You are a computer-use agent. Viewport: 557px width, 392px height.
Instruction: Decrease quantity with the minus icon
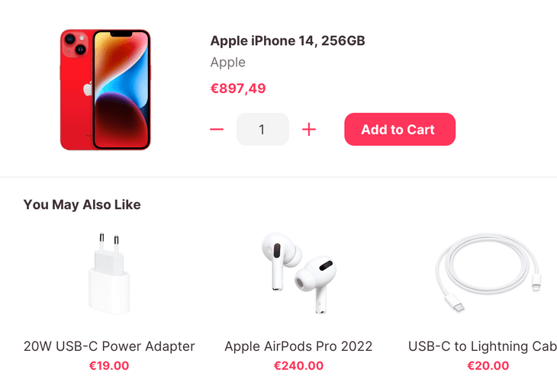(x=217, y=129)
